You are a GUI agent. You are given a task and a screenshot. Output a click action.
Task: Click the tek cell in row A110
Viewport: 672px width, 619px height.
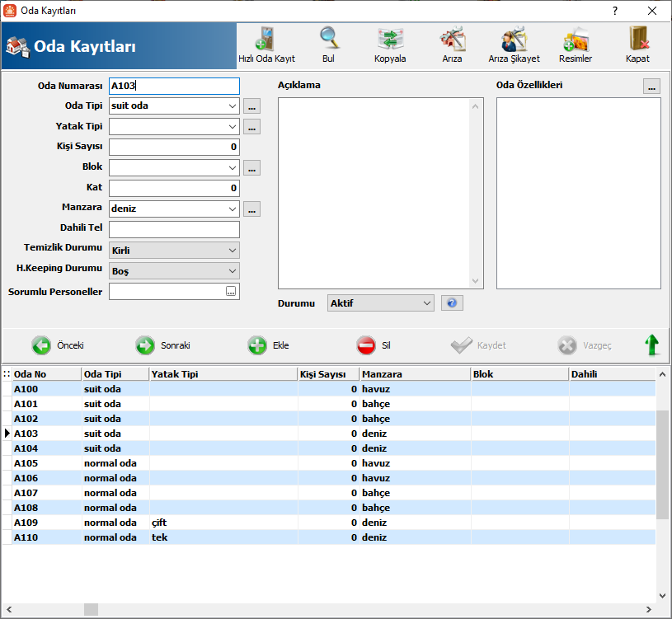223,537
